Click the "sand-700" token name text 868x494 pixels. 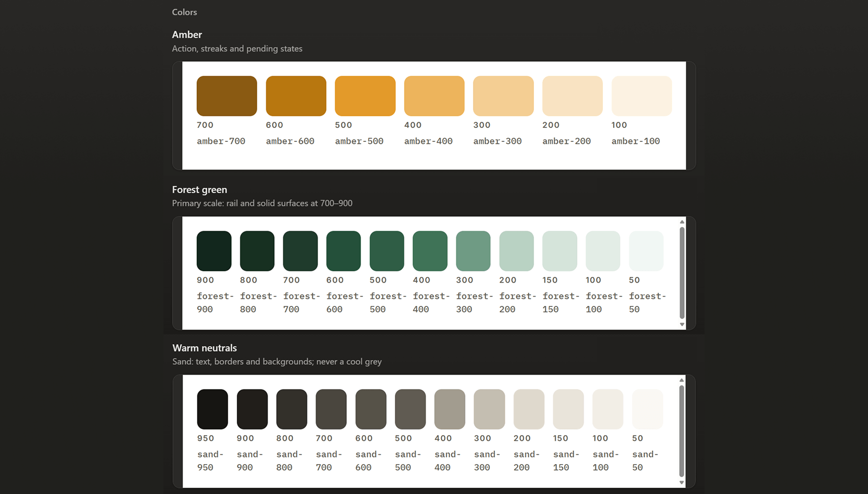point(329,461)
